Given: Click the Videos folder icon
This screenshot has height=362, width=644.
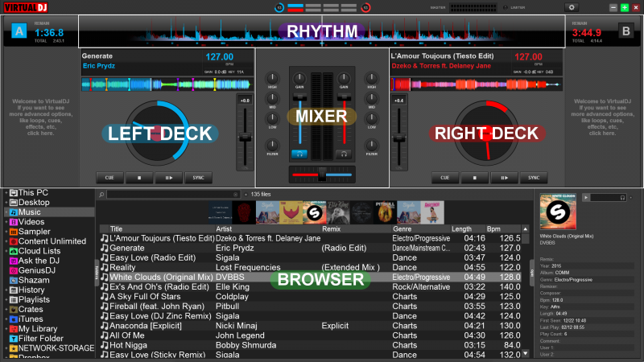Looking at the screenshot, I should [14, 222].
